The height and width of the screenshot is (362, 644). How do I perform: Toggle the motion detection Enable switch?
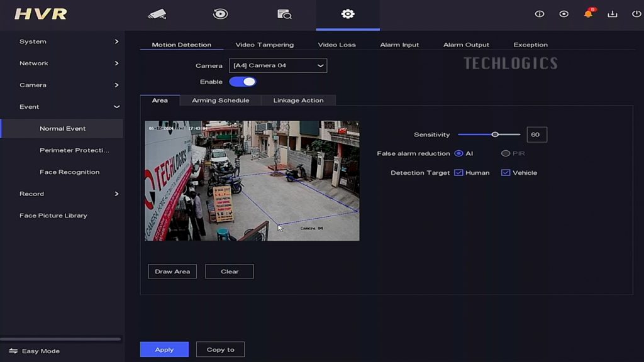tap(243, 82)
